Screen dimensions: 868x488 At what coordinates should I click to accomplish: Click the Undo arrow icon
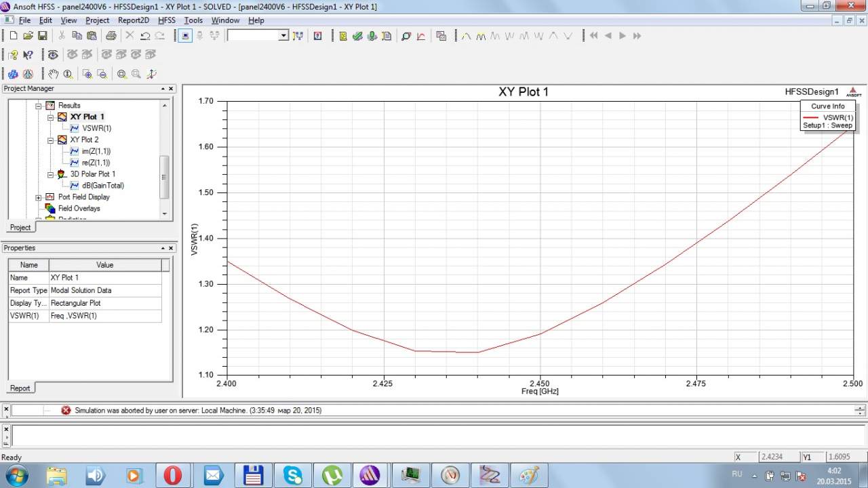pos(144,36)
